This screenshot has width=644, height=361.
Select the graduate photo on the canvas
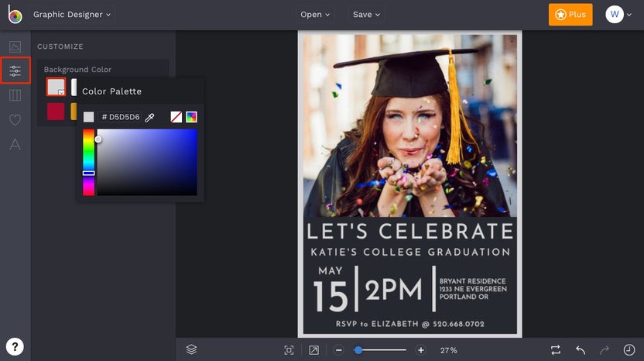[410, 125]
